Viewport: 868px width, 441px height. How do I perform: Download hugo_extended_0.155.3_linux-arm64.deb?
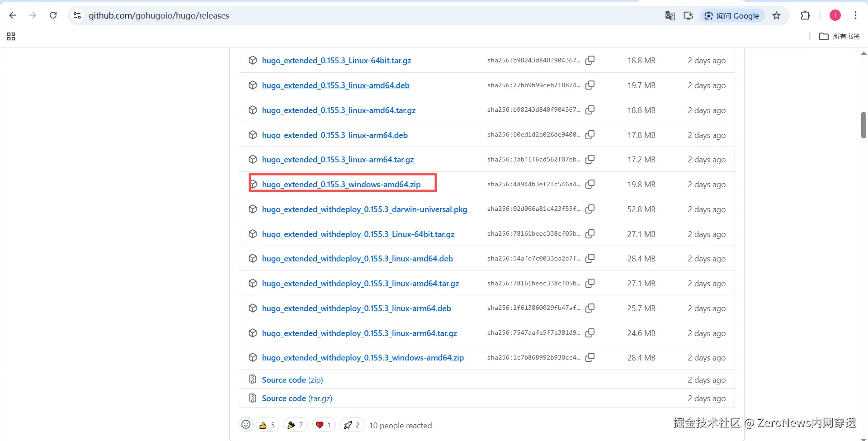(x=335, y=135)
